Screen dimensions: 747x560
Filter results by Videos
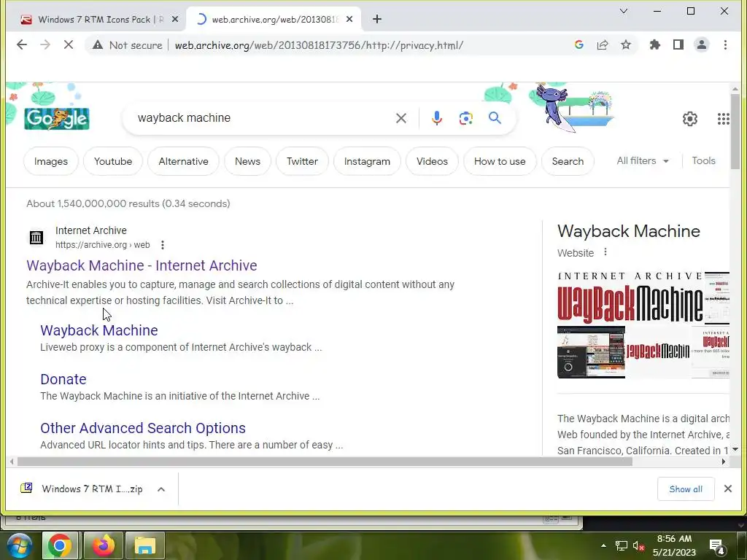click(x=432, y=161)
